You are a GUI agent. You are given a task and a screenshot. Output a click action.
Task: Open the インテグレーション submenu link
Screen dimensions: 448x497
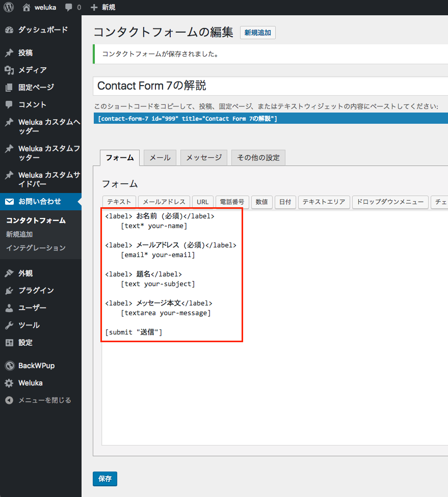click(36, 248)
